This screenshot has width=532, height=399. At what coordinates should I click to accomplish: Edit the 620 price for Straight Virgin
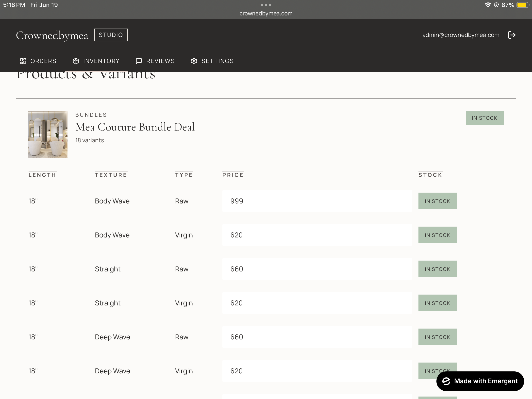317,303
